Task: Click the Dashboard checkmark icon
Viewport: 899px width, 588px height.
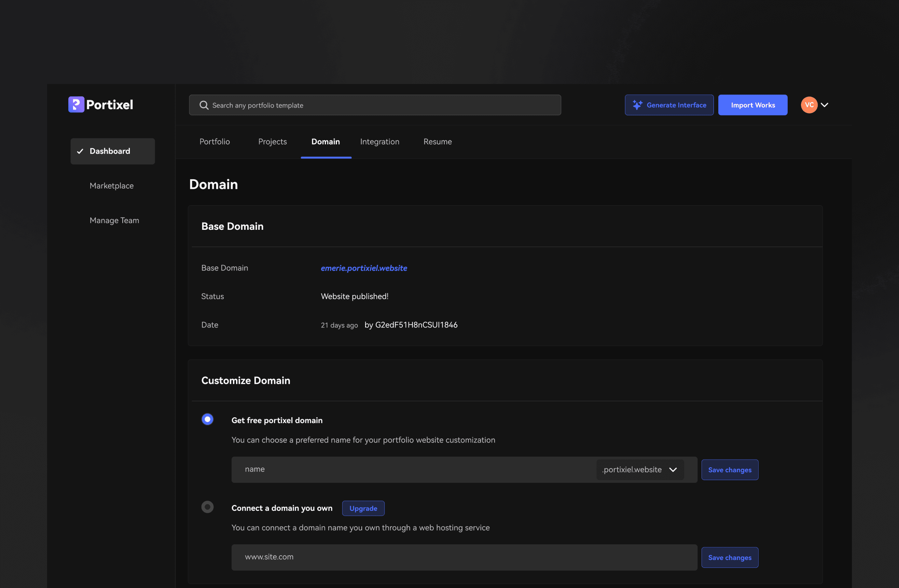Action: coord(80,151)
